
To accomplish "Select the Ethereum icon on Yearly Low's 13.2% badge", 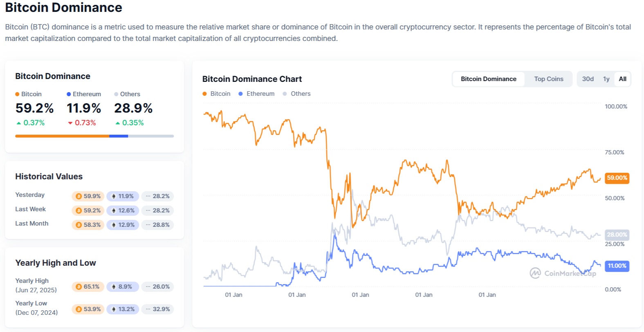I will [x=113, y=309].
